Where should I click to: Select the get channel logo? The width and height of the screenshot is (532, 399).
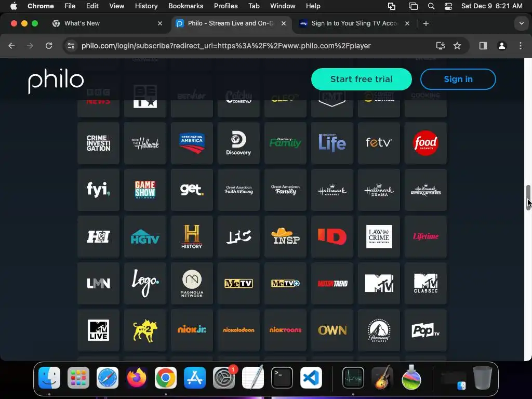coord(192,189)
